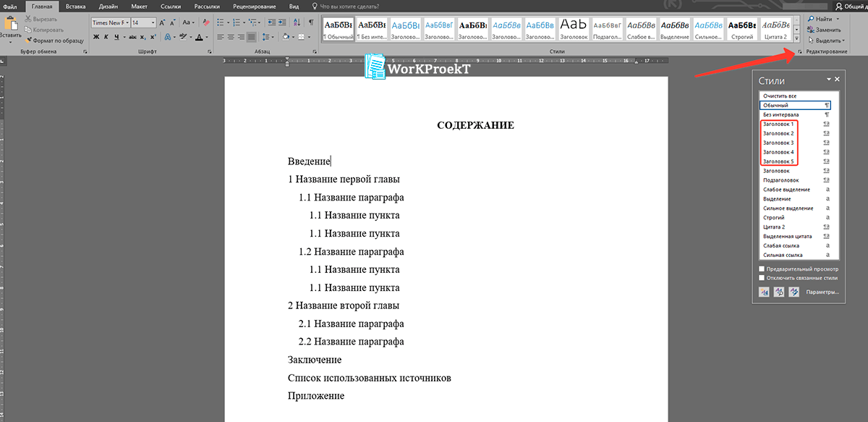Select Заголовок 1 style in Стили list
Image resolution: width=868 pixels, height=422 pixels.
click(778, 124)
